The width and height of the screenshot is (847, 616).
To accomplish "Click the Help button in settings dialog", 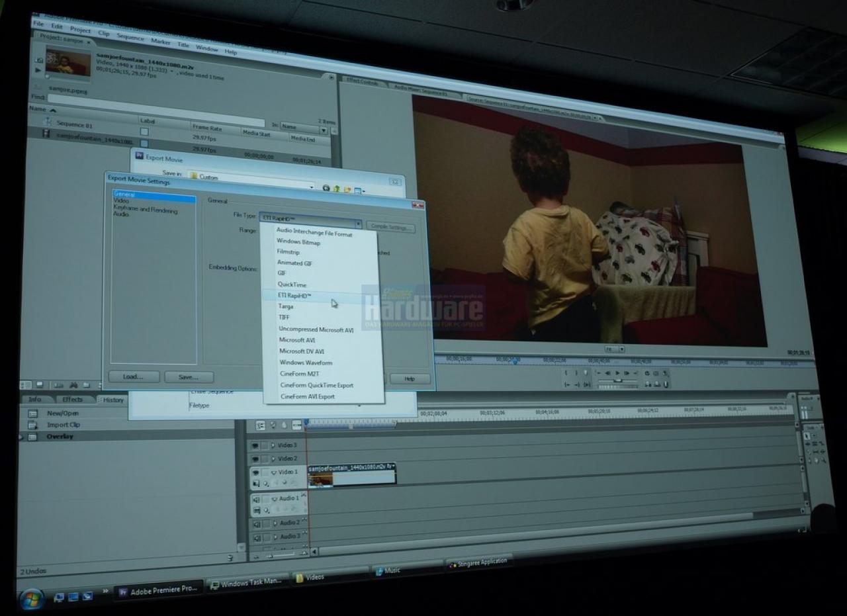I will [410, 379].
